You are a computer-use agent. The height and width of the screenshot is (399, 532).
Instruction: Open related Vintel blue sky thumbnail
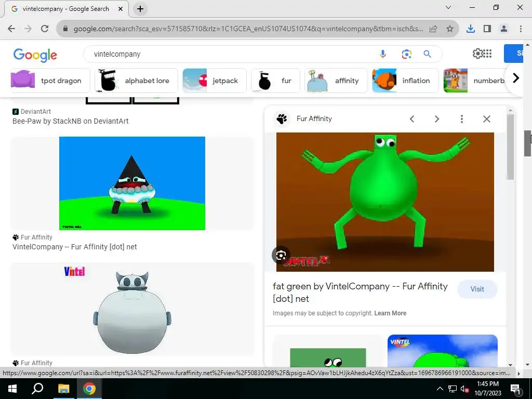coord(443,351)
